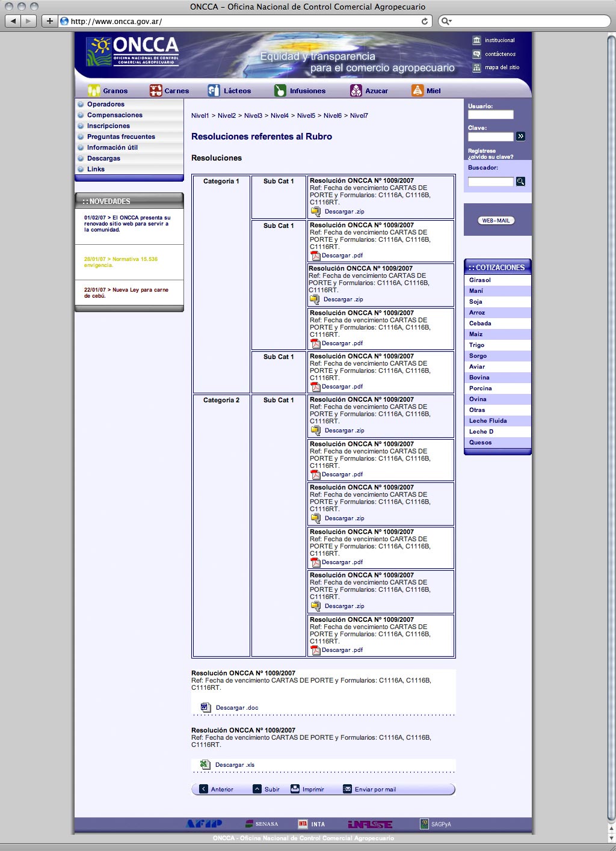Open the Infusiones section icon
This screenshot has height=851, width=616.
[280, 91]
